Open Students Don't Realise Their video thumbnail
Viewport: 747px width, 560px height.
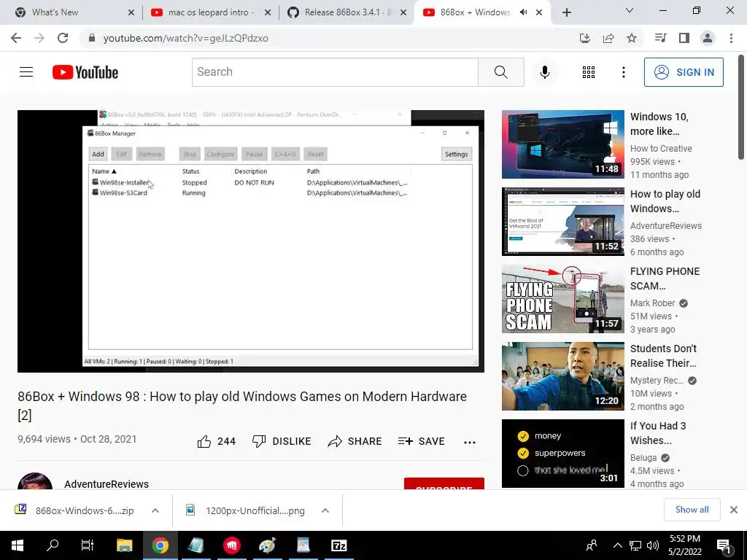coord(562,376)
